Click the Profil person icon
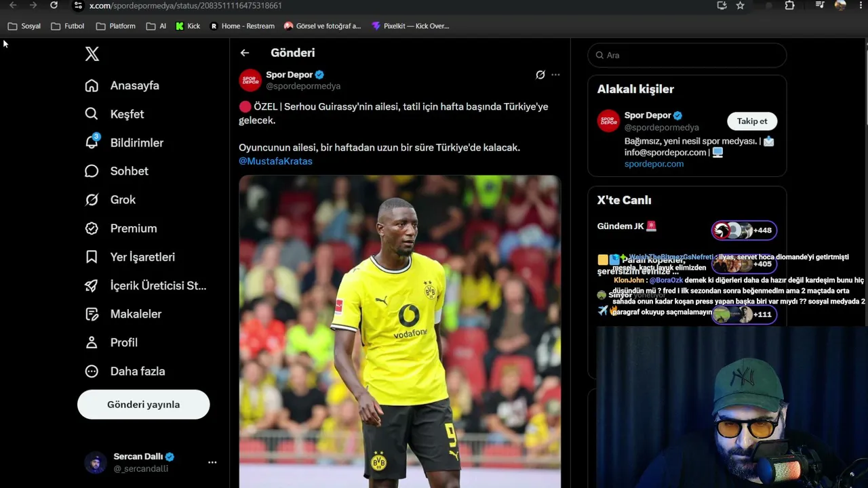 point(92,342)
